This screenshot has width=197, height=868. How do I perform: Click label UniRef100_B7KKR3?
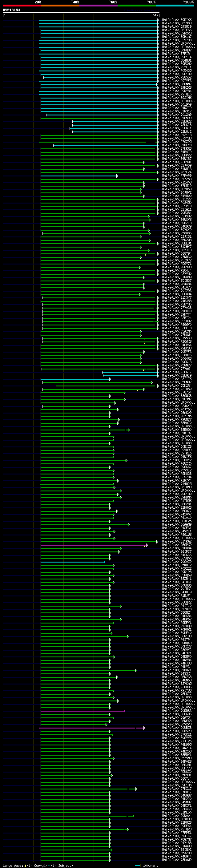(x=177, y=149)
